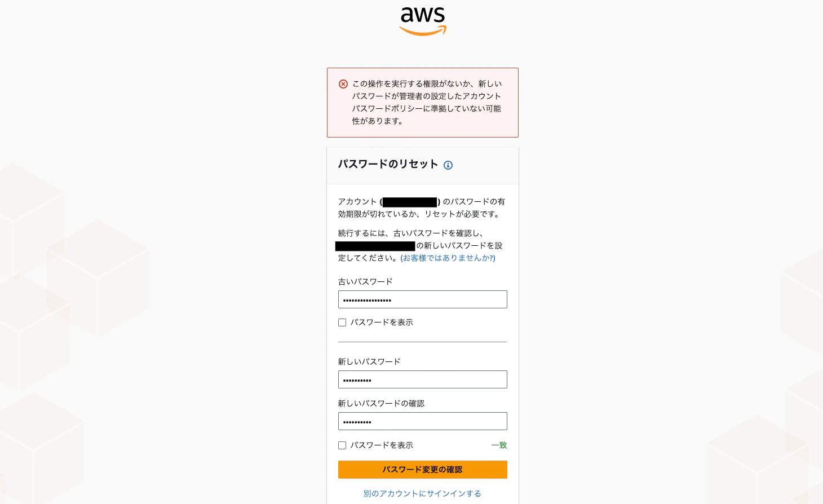Viewport: 823px width, 504px height.
Task: Click the AWS logo at the top
Action: (423, 21)
